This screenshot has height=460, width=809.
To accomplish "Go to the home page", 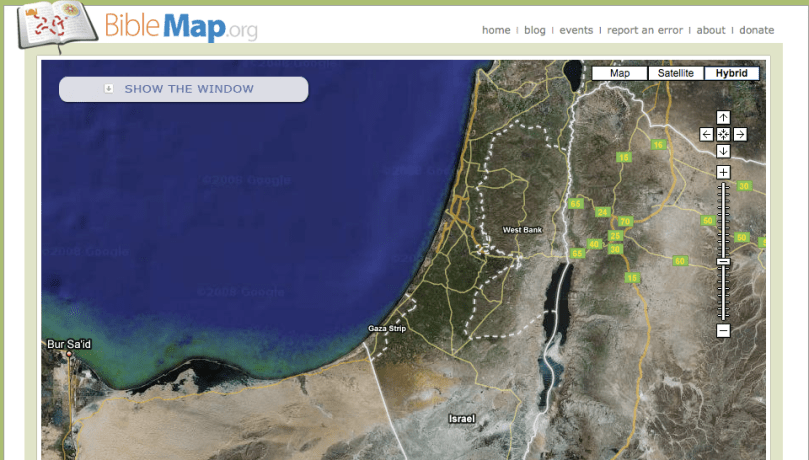I will (x=496, y=30).
